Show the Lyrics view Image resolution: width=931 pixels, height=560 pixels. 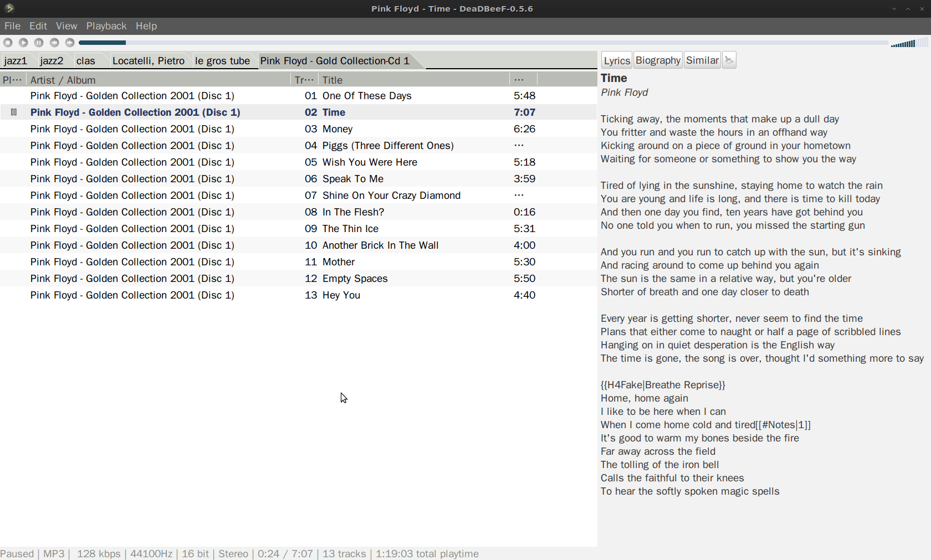click(x=617, y=60)
